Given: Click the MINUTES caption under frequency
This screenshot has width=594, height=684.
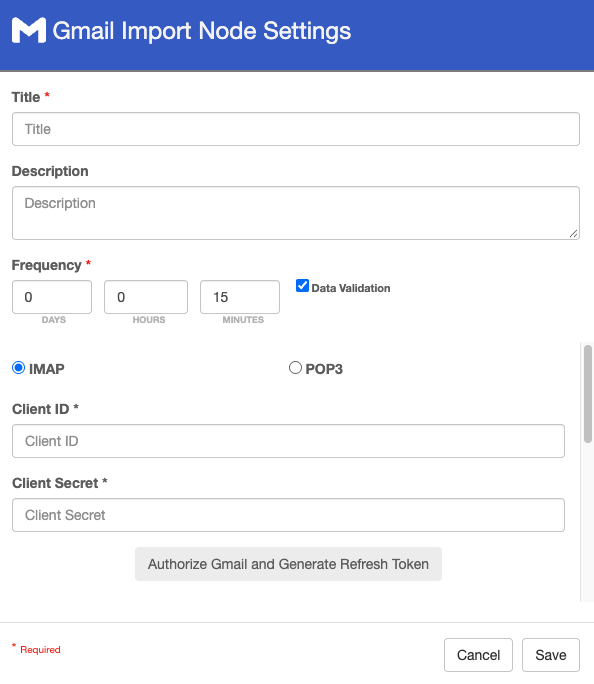Looking at the screenshot, I should pos(243,320).
